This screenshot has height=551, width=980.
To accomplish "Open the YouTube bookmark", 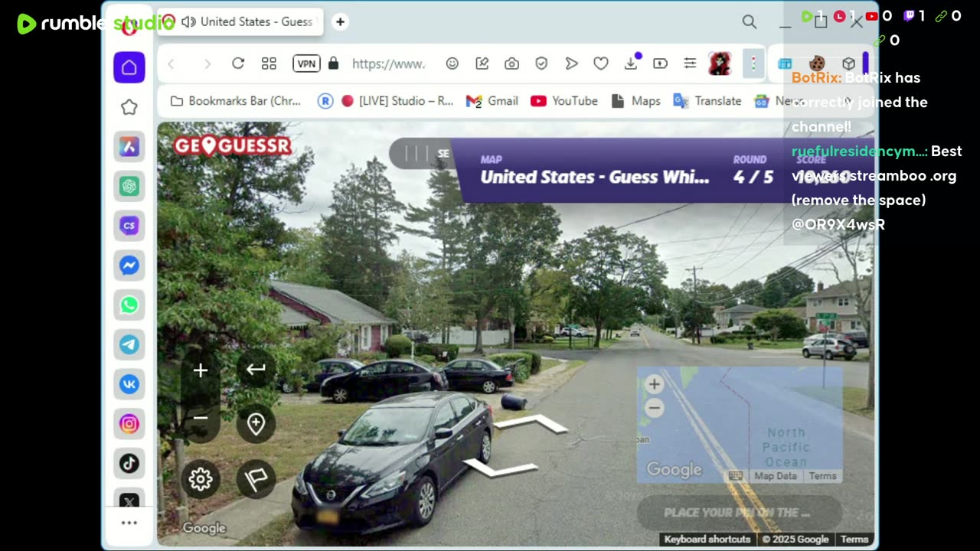I will tap(564, 101).
